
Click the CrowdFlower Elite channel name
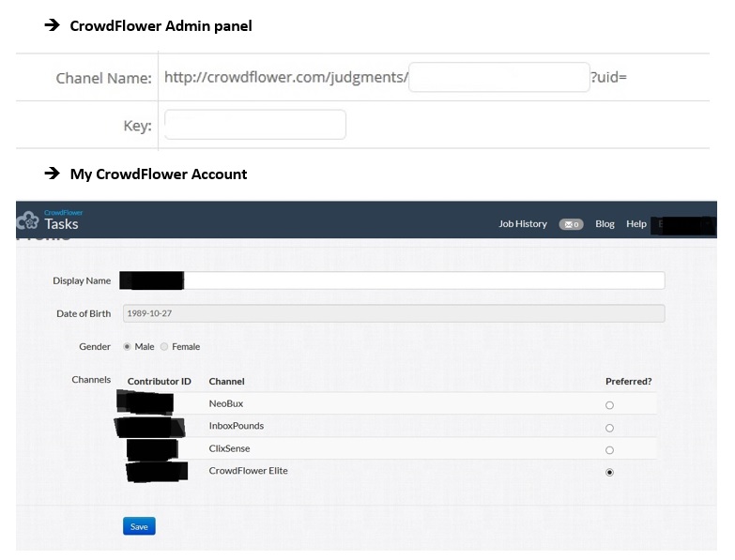[x=249, y=471]
